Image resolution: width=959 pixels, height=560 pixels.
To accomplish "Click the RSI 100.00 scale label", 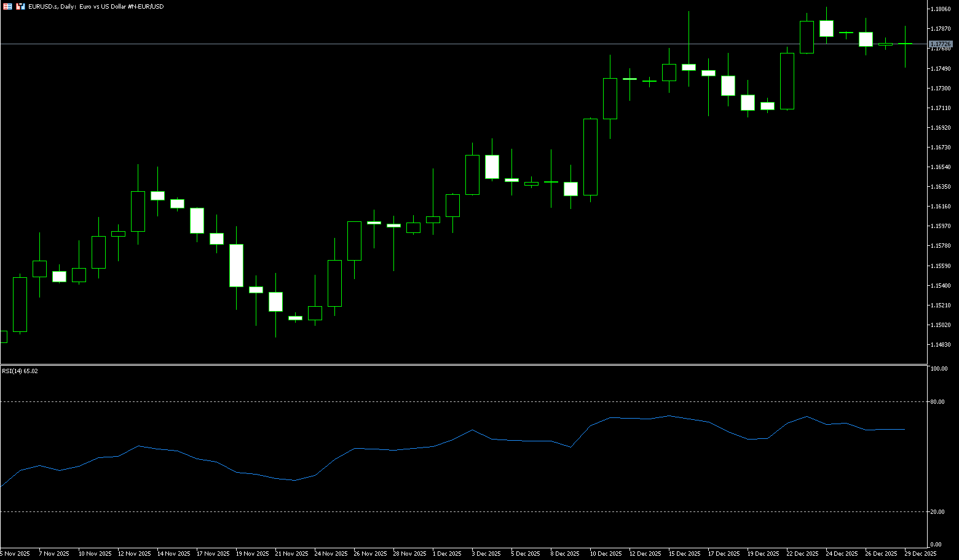I will tap(939, 369).
